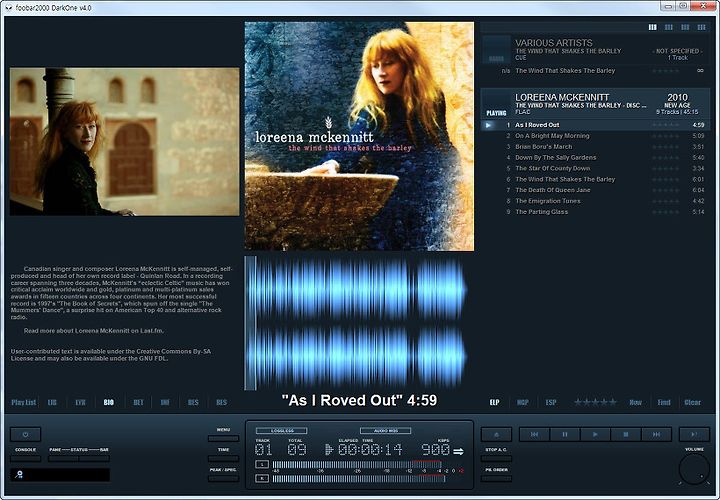Click the magnifier search icon
This screenshot has height=500, width=720.
(19, 474)
